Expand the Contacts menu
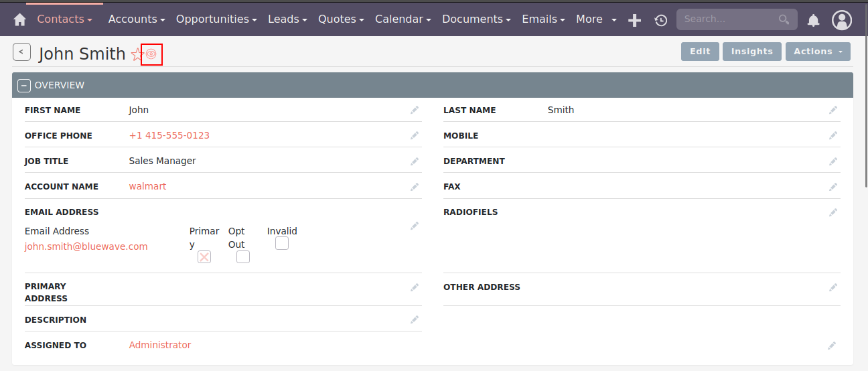 click(65, 19)
